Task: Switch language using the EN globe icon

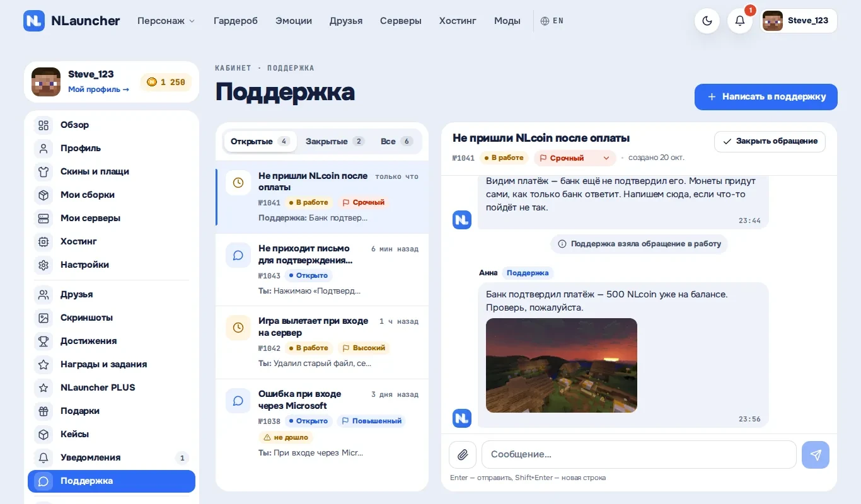Action: (552, 21)
